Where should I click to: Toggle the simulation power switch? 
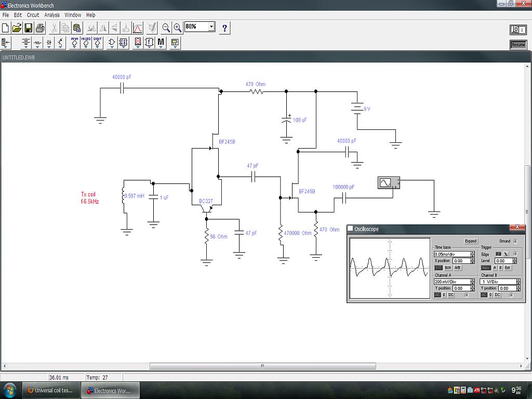tap(518, 30)
